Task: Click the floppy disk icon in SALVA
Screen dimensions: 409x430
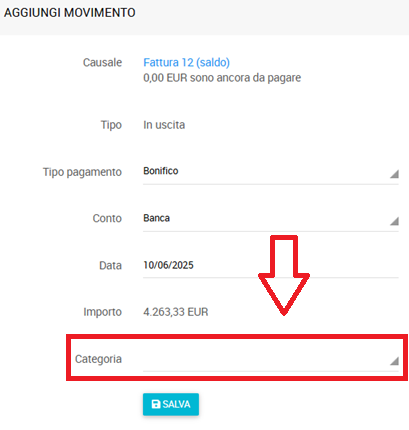Action: click(156, 404)
